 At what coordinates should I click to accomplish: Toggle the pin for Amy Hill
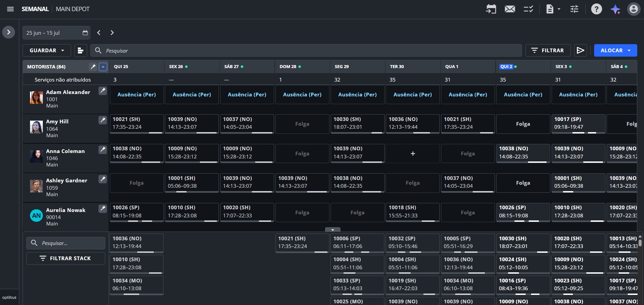tap(103, 120)
